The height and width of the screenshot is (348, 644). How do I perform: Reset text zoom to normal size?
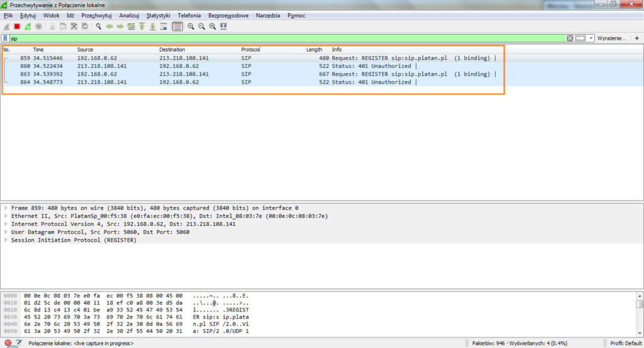213,26
